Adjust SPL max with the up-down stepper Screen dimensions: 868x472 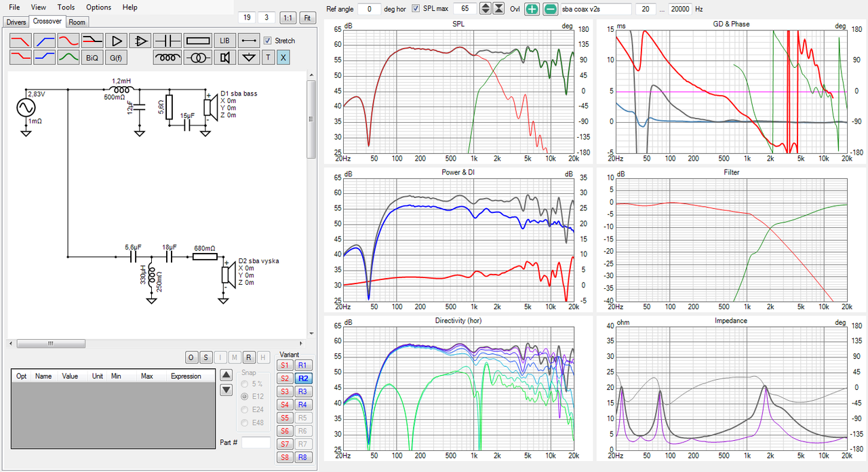pyautogui.click(x=485, y=8)
